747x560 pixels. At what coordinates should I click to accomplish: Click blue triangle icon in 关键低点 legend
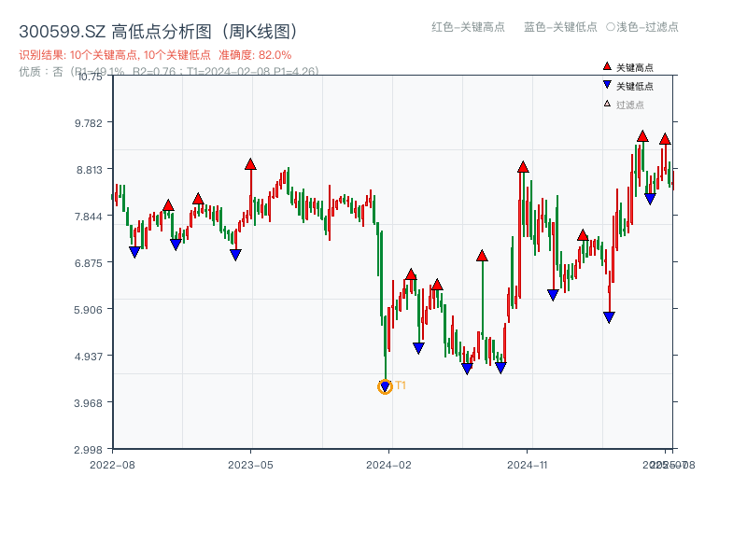pos(607,86)
